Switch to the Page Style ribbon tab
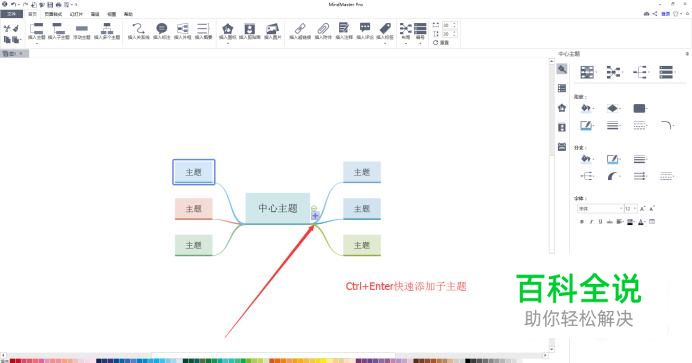The height and width of the screenshot is (363, 692). point(53,14)
